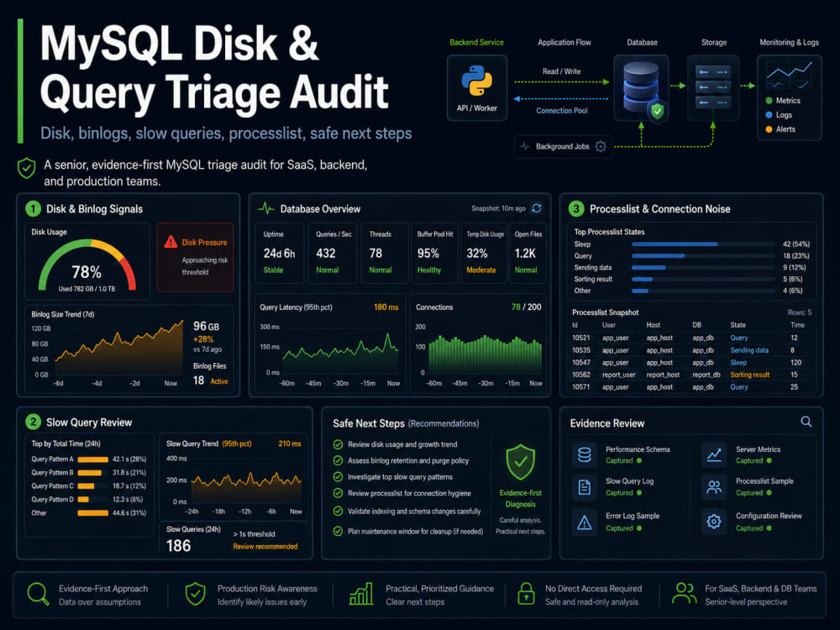The width and height of the screenshot is (840, 630).
Task: Click the Sending data state link
Action: click(x=749, y=349)
